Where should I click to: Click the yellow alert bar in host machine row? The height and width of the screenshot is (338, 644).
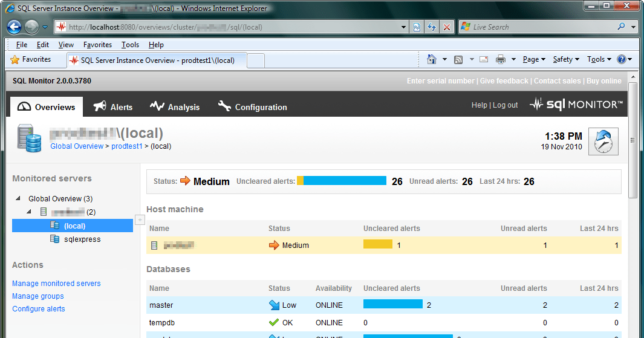[378, 244]
